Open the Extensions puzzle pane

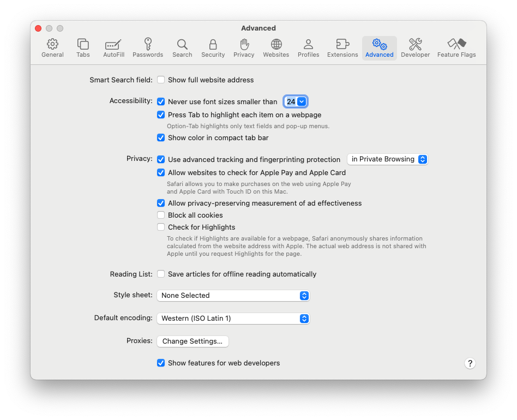342,48
